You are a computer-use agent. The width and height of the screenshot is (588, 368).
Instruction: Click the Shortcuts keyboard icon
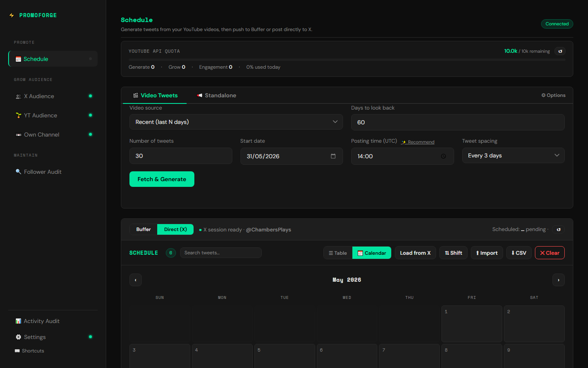[17, 351]
